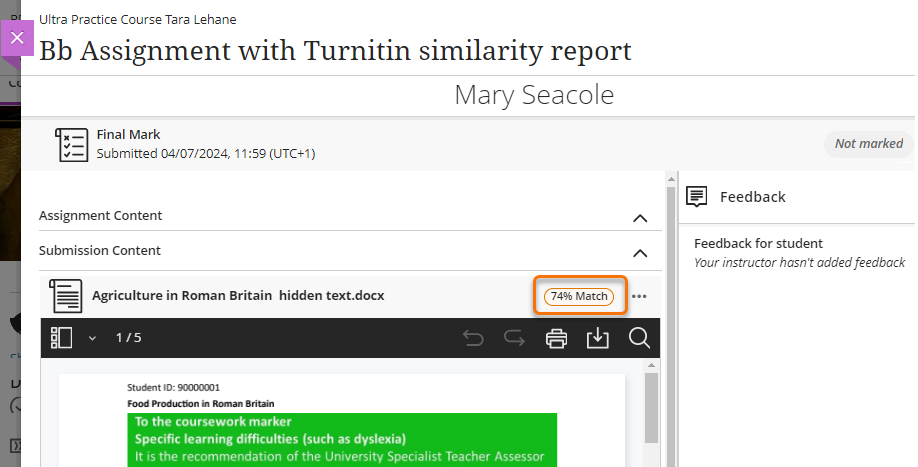Undo using the viewer undo arrow

click(474, 338)
